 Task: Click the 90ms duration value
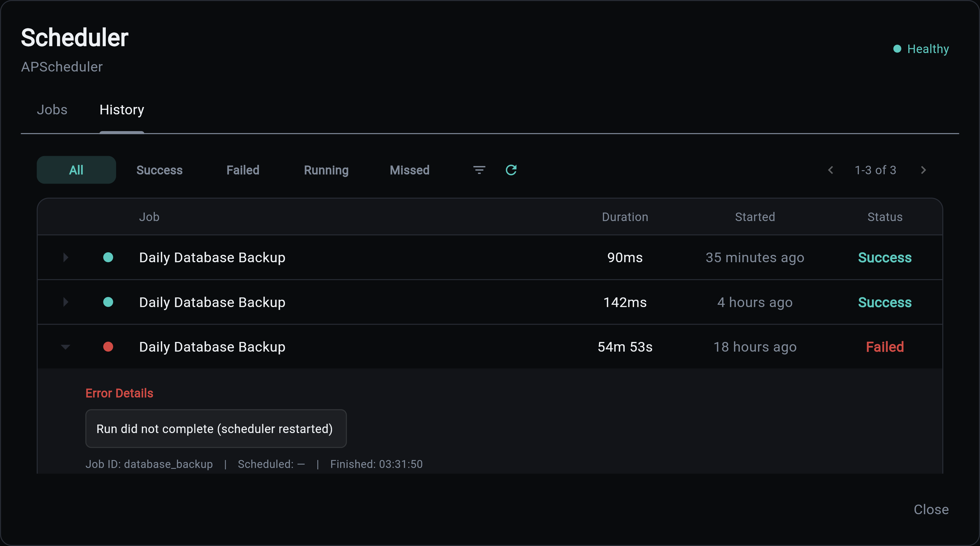pos(625,257)
